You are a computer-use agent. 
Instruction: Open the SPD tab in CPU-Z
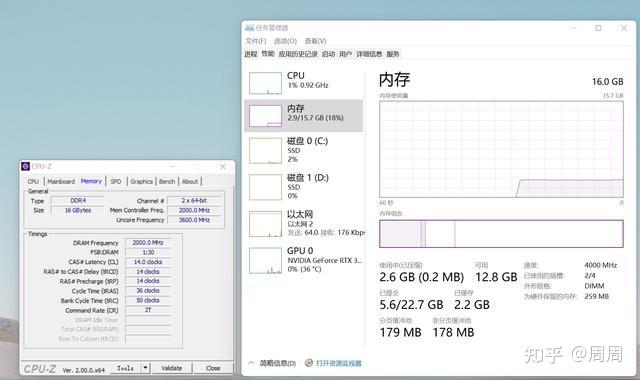click(x=116, y=181)
